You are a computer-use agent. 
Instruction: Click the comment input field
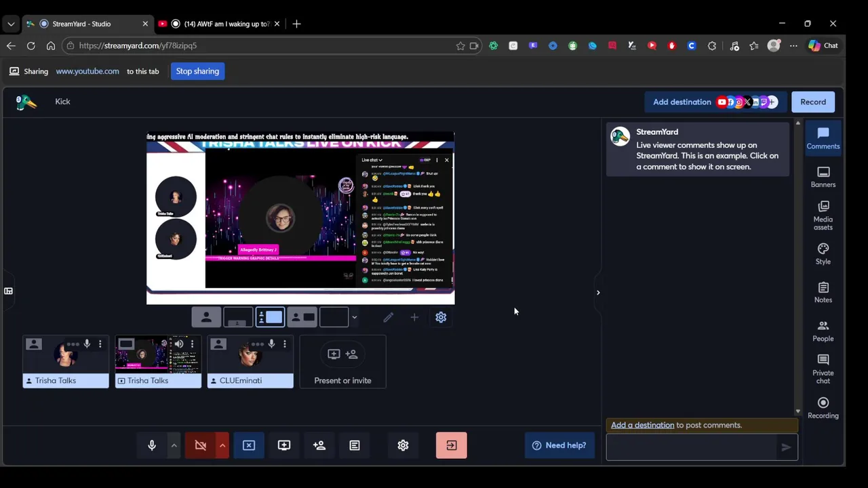(692, 447)
